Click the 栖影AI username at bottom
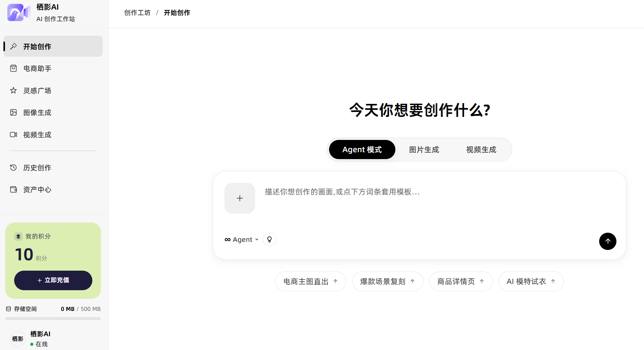The width and height of the screenshot is (644, 350). pos(41,334)
